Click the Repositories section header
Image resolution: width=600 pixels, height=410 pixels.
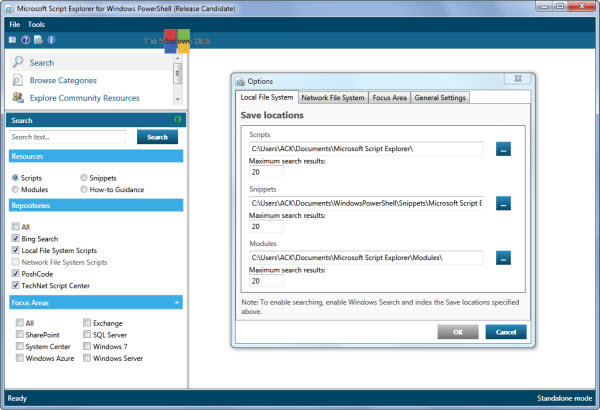[x=96, y=205]
